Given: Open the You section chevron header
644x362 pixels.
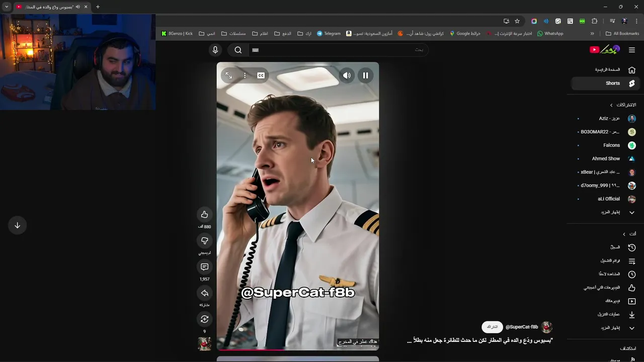Looking at the screenshot, I should (629, 234).
